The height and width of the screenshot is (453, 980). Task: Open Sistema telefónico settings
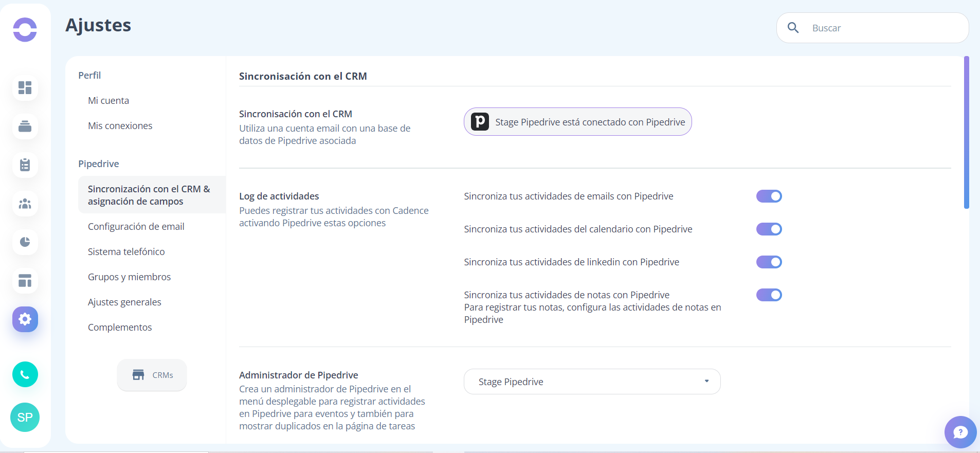pyautogui.click(x=126, y=251)
